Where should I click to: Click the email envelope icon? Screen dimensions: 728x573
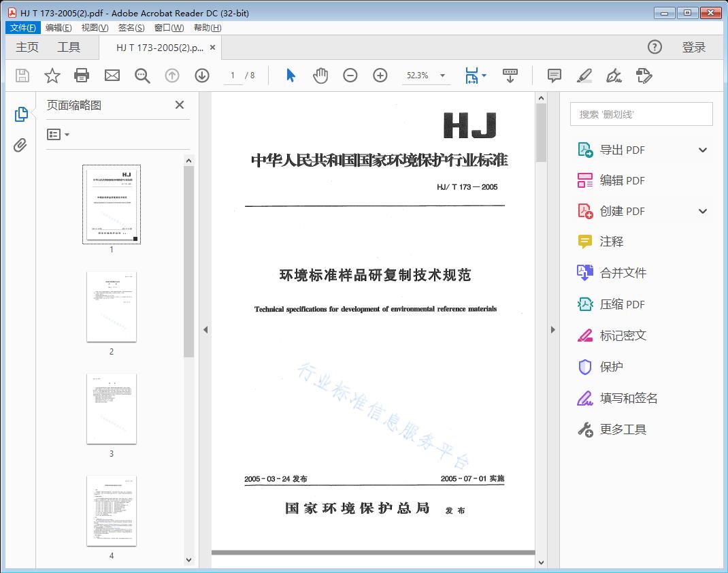click(112, 76)
